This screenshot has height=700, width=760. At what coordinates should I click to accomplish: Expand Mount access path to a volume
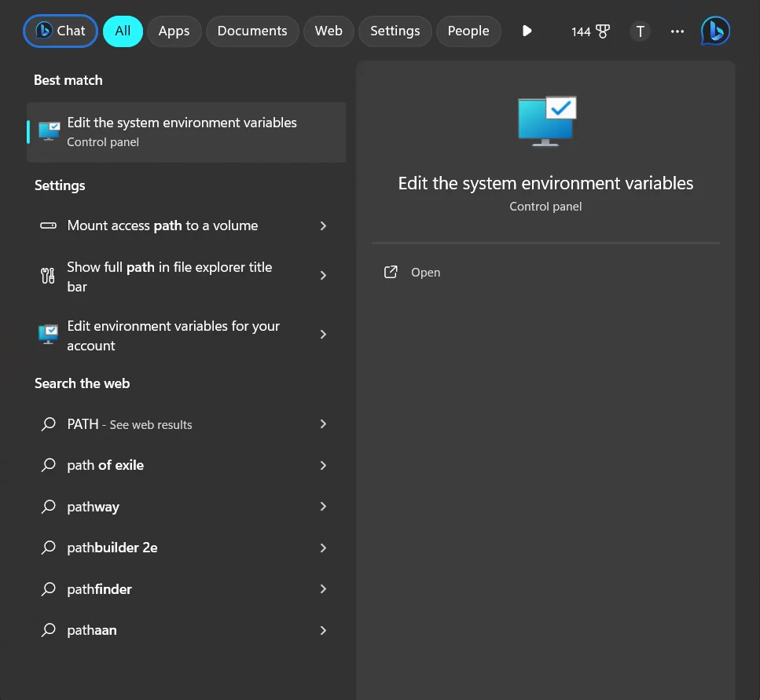click(323, 225)
